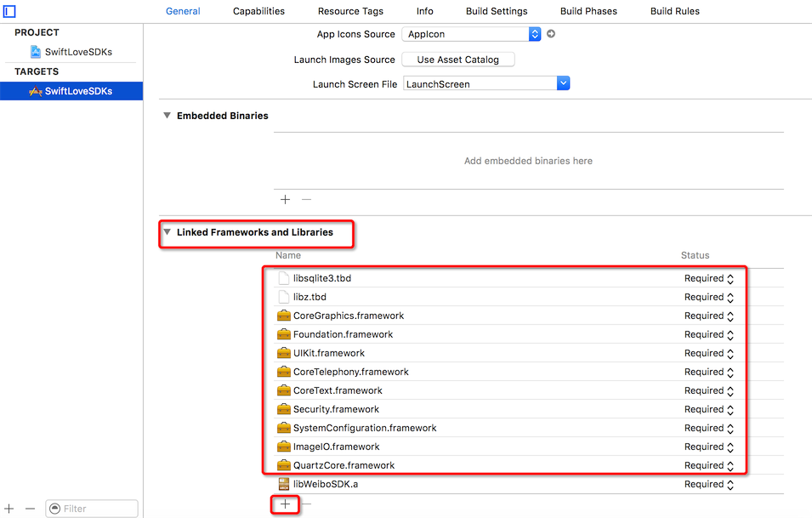Select the CoreTelephony.framework row name
This screenshot has width=812, height=518.
[350, 372]
